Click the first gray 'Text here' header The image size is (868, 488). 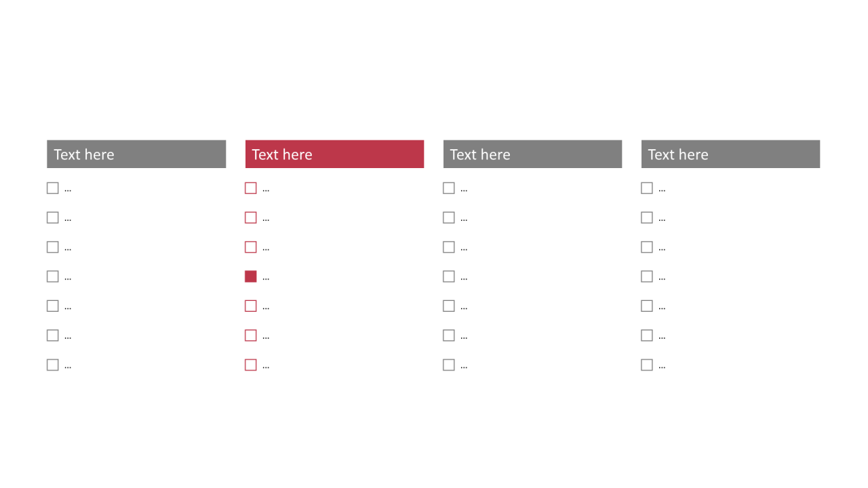tap(136, 154)
